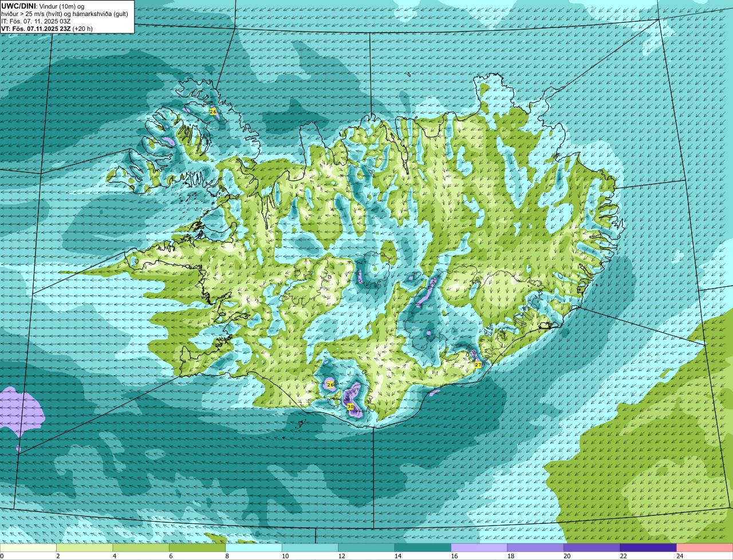This screenshot has height=560, width=733.
Task: Select the medium purple 18–20 m/s legend swatch
Action: pyautogui.click(x=535, y=547)
